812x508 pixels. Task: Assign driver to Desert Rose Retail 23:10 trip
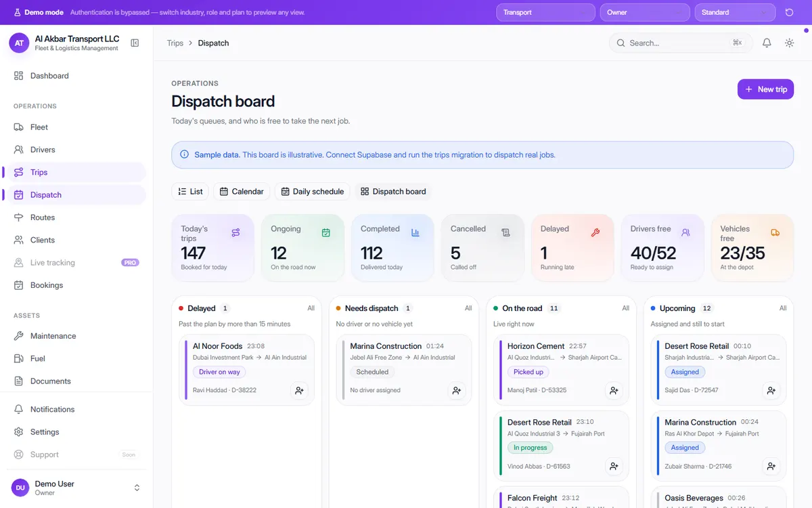[614, 467]
